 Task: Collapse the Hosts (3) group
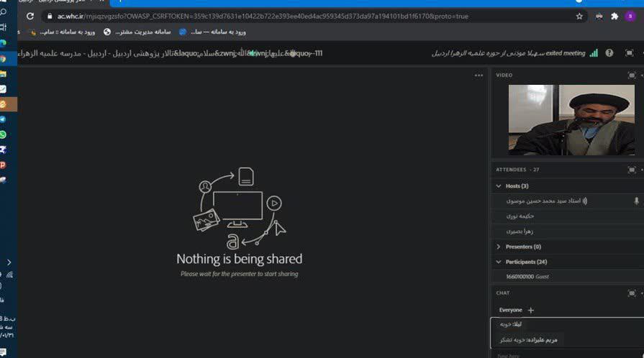click(x=498, y=186)
